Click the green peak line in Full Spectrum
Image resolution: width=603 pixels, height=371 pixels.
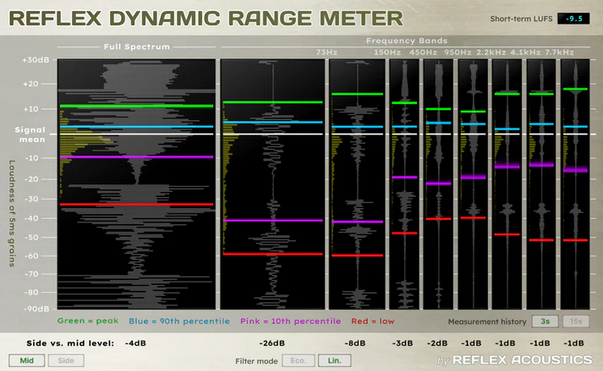pyautogui.click(x=136, y=106)
